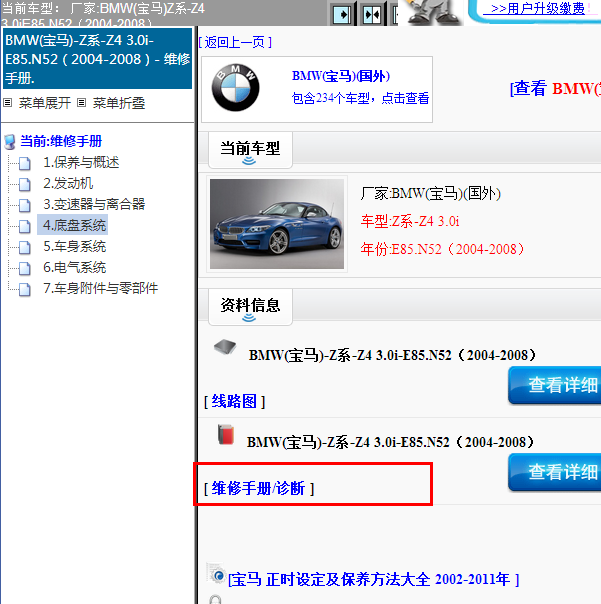Click the gray chip icon above 线路图
Viewport: 601px width, 604px height.
pos(225,347)
